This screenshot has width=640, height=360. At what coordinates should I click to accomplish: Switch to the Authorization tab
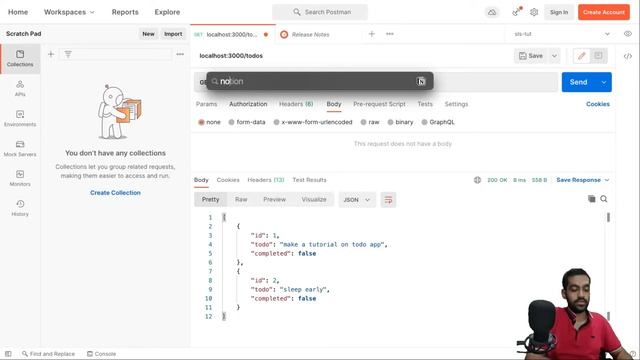(x=248, y=104)
